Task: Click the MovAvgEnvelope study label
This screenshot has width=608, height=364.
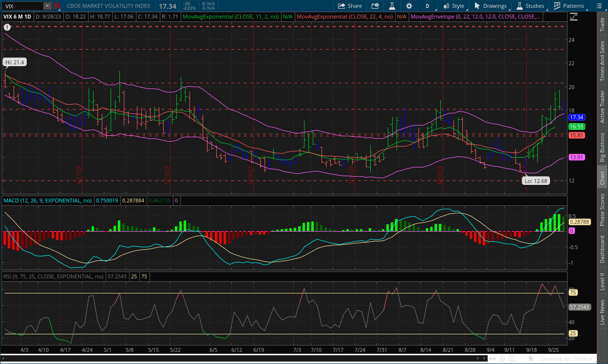Action: (x=475, y=17)
